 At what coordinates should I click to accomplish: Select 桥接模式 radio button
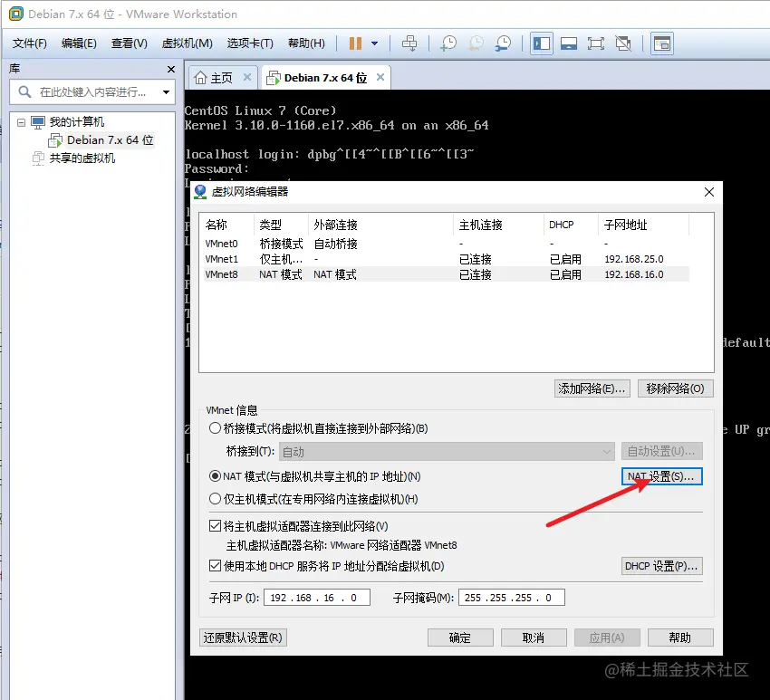[x=215, y=428]
